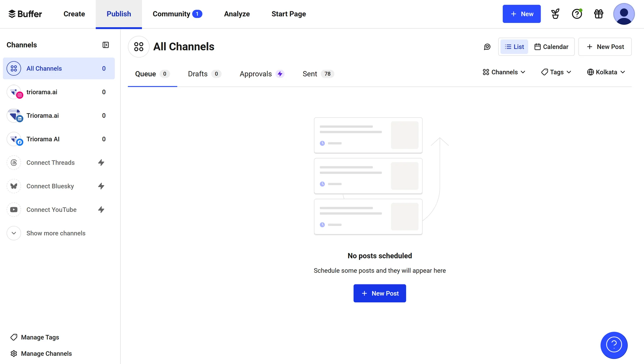Open the Analyze menu item
644x364 pixels.
[x=237, y=14]
